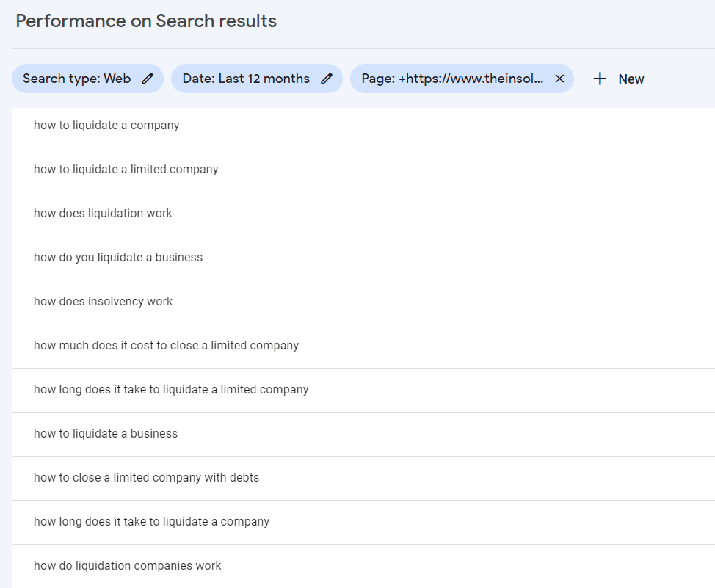Open query 'how to liquidate a limited company'
This screenshot has width=715, height=588.
tap(126, 170)
